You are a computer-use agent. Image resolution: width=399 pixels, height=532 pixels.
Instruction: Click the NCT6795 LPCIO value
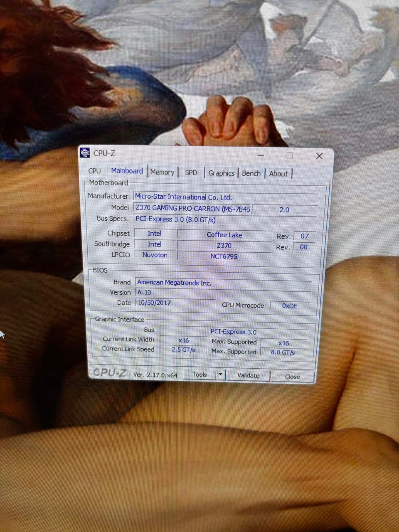224,256
